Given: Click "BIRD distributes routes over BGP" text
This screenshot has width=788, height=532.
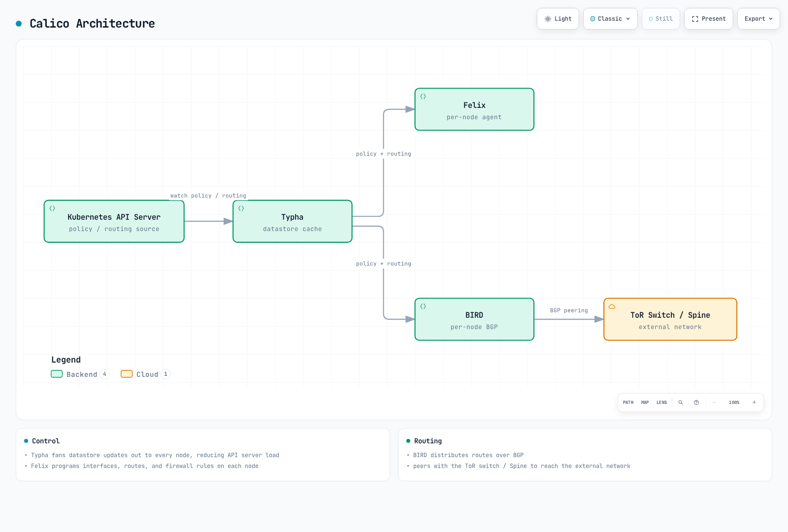Looking at the screenshot, I should [468, 455].
